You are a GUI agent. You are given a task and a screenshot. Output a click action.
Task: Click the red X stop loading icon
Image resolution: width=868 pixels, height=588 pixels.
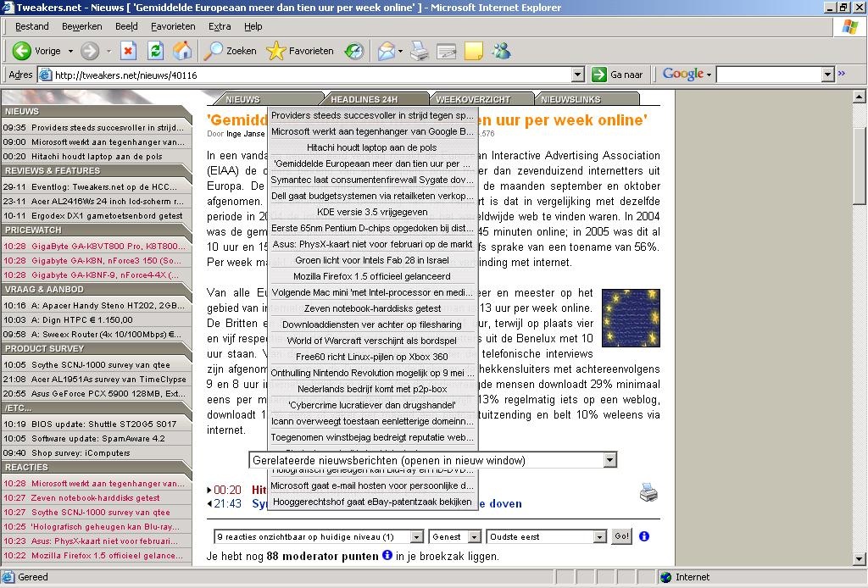coord(129,51)
